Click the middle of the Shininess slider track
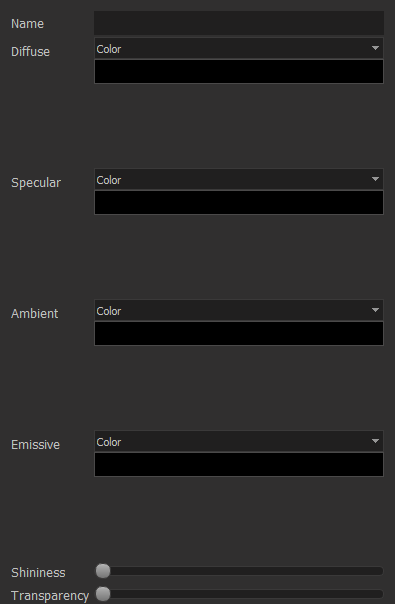 click(x=239, y=571)
